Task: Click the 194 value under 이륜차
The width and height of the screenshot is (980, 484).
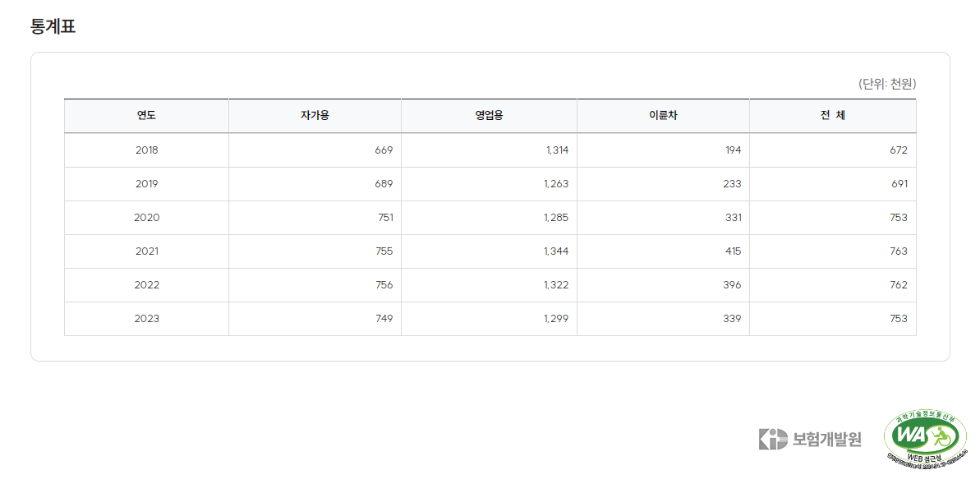Action: 734,150
